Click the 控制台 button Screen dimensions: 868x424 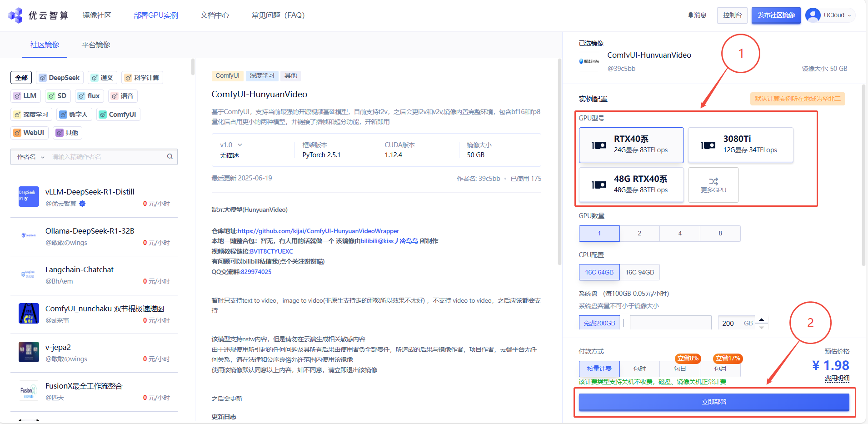point(732,15)
